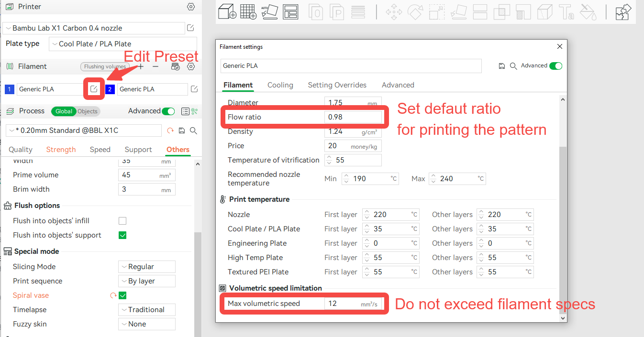644x337 pixels.
Task: Open the Timelapse dropdown
Action: (x=147, y=310)
